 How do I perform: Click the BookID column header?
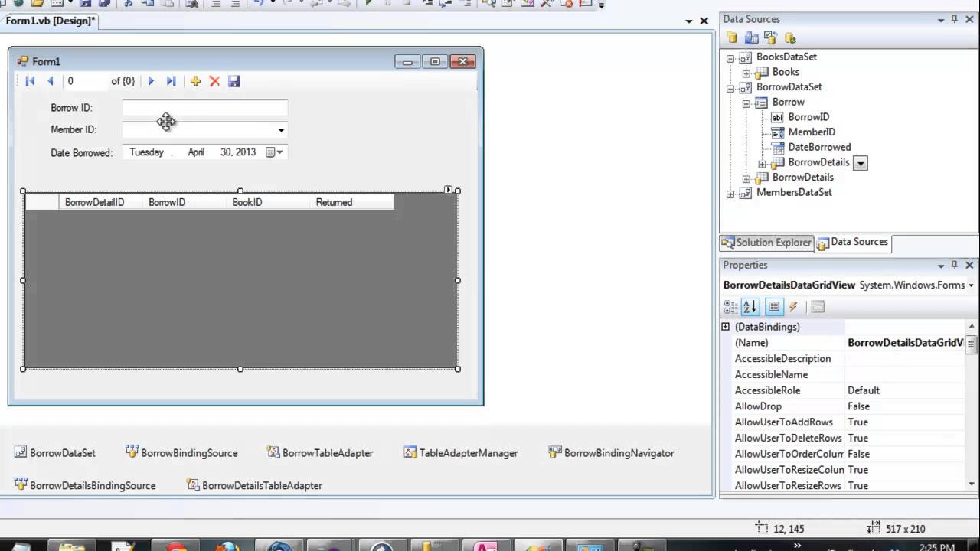coord(268,202)
